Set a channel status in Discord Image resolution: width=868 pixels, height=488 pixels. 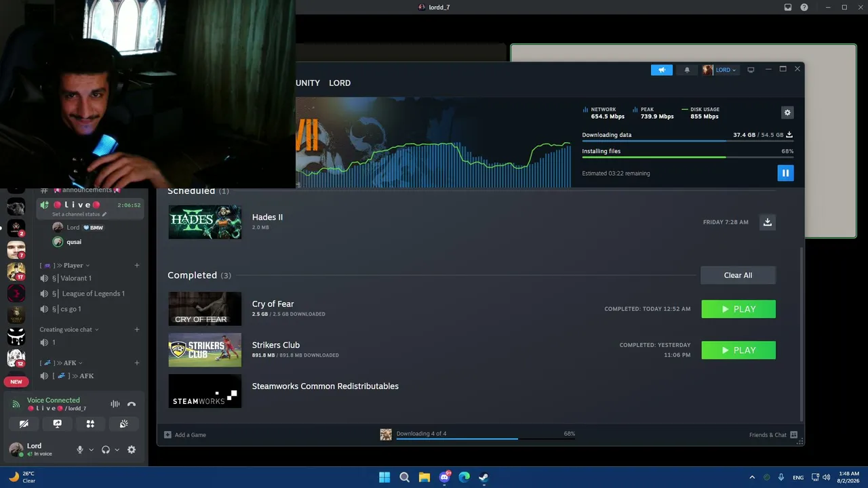pos(79,214)
